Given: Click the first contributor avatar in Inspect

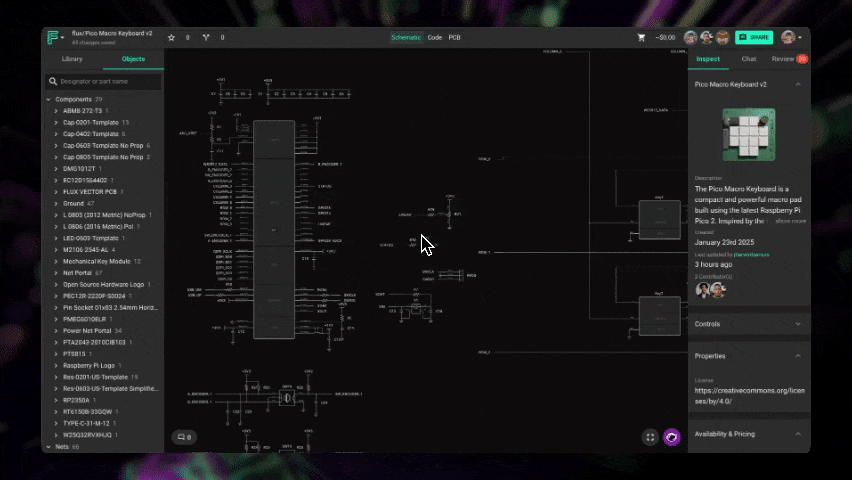Looking at the screenshot, I should point(703,290).
